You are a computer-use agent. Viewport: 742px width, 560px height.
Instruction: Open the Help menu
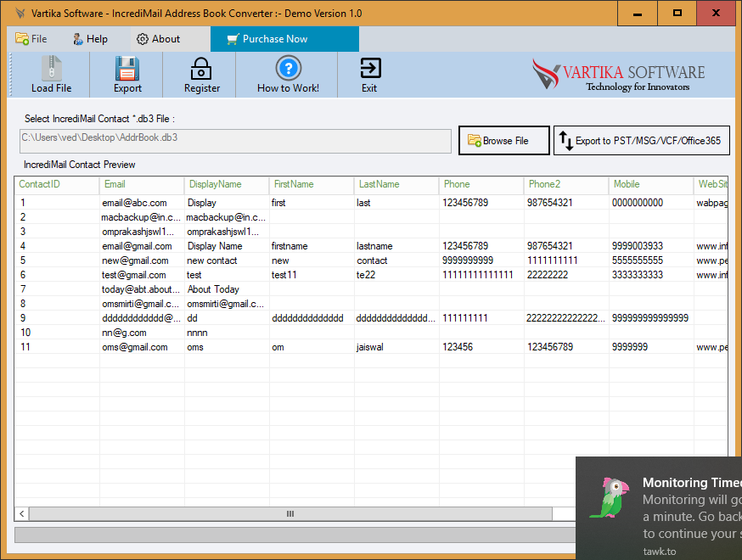(90, 39)
